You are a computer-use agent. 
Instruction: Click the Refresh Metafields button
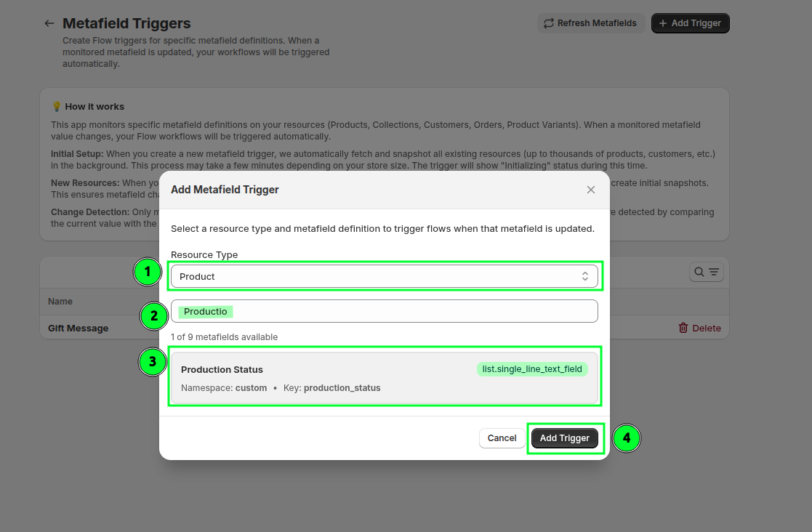pyautogui.click(x=590, y=23)
